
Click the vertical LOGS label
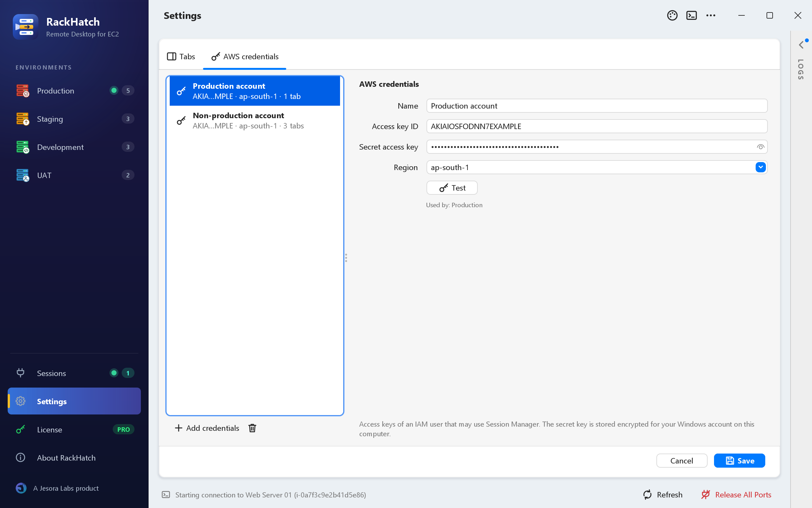coord(801,69)
